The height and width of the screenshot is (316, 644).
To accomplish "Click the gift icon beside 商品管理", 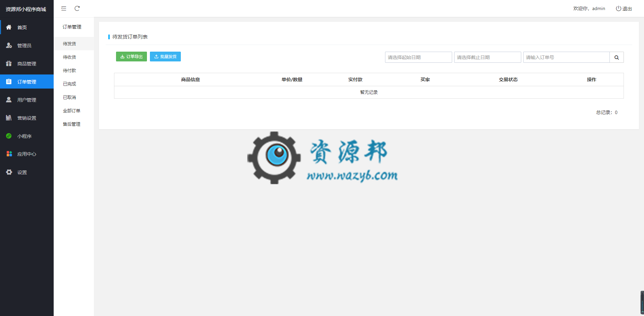I will (9, 63).
